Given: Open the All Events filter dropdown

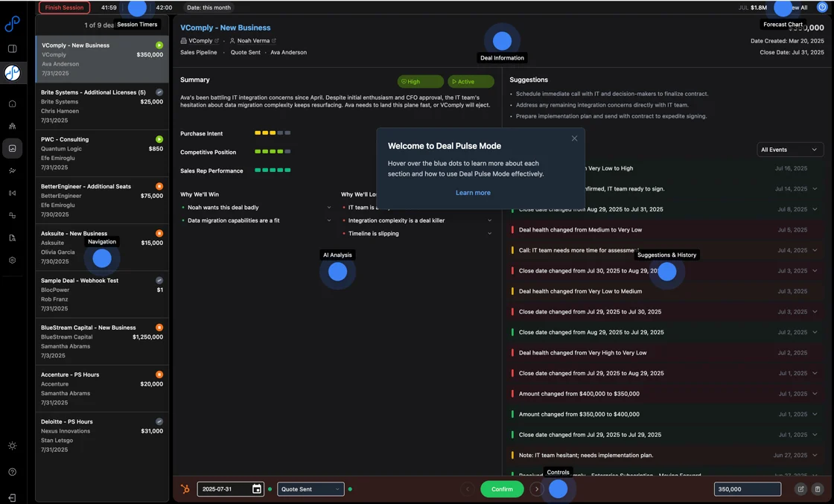Looking at the screenshot, I should point(789,149).
